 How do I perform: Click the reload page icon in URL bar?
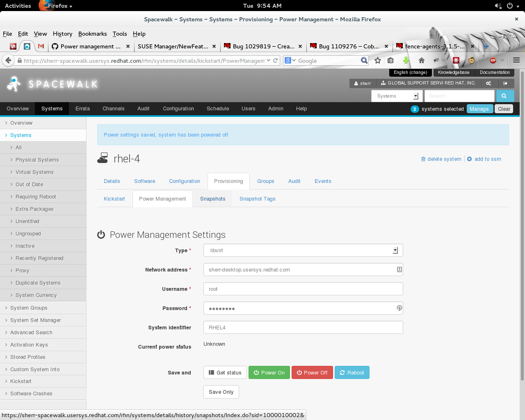(276, 60)
